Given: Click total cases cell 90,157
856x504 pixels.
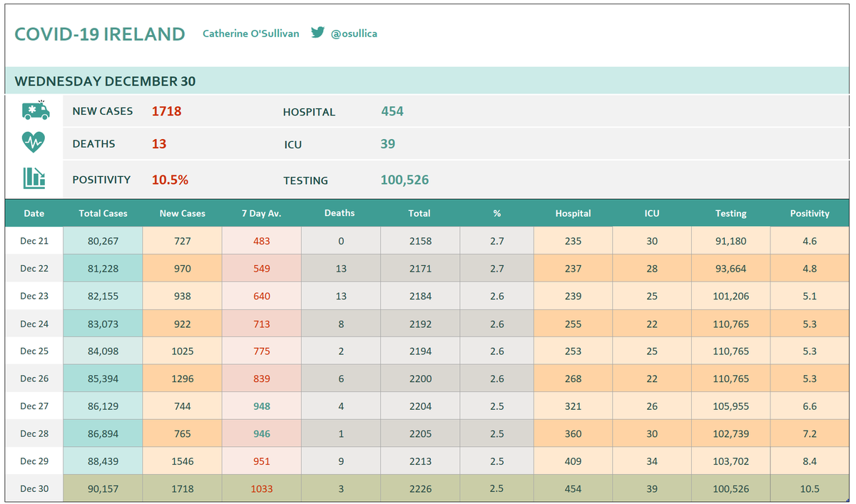Looking at the screenshot, I should pyautogui.click(x=103, y=488).
